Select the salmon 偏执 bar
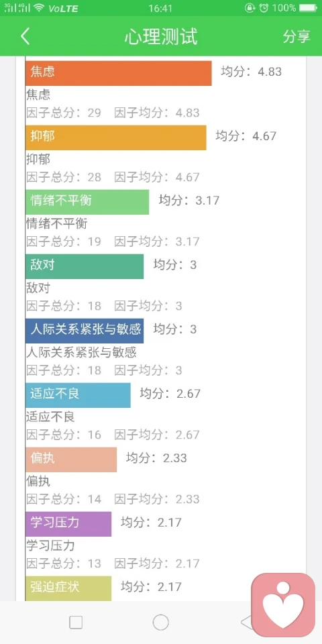The width and height of the screenshot is (322, 644). coord(71,460)
